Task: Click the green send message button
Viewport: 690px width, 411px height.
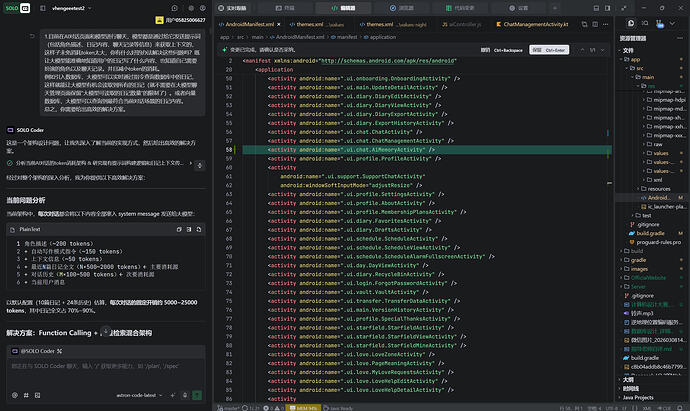Action: [x=197, y=395]
